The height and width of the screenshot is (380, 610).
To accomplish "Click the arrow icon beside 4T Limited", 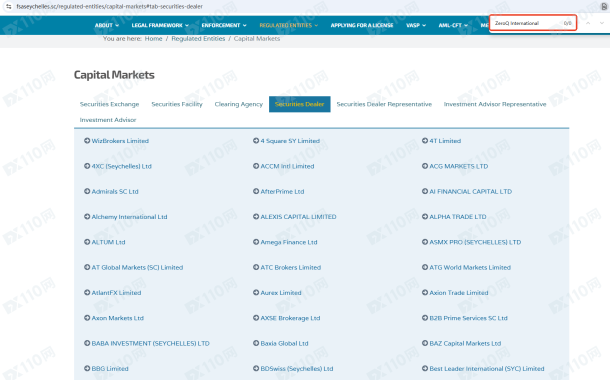I will coord(425,140).
